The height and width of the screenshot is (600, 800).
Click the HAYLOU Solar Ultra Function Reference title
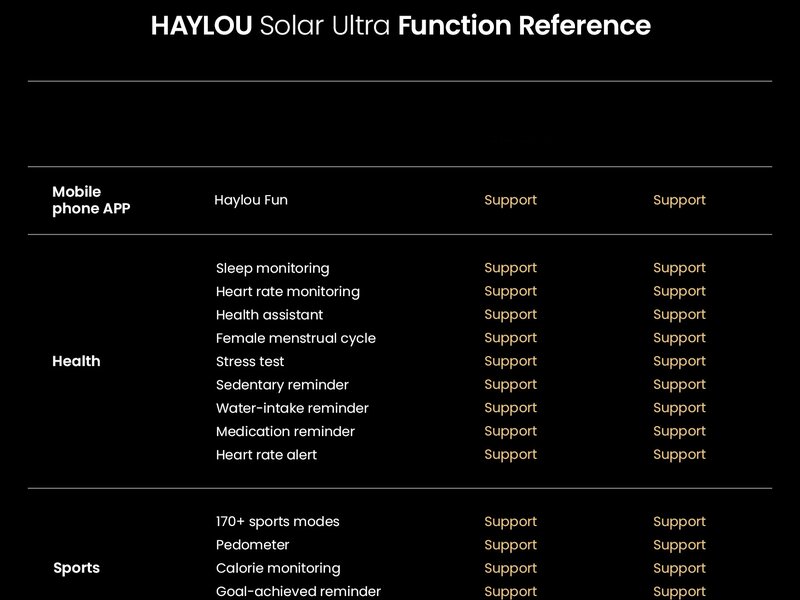(x=400, y=26)
